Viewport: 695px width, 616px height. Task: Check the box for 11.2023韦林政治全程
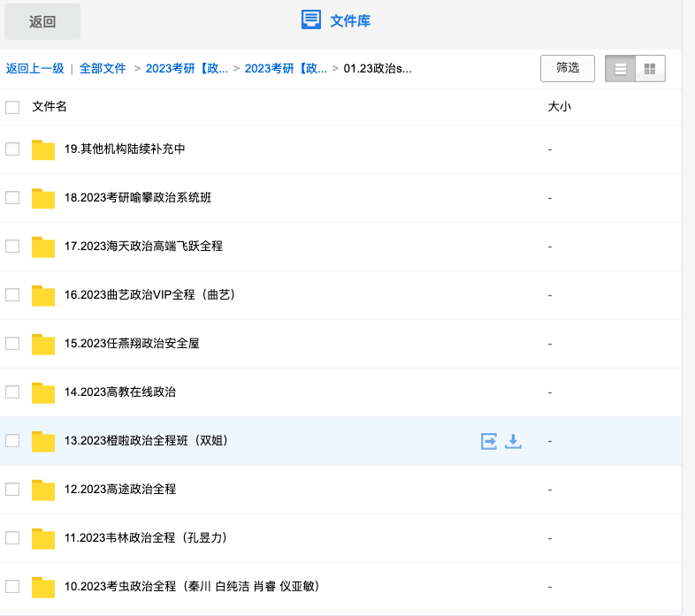12,538
